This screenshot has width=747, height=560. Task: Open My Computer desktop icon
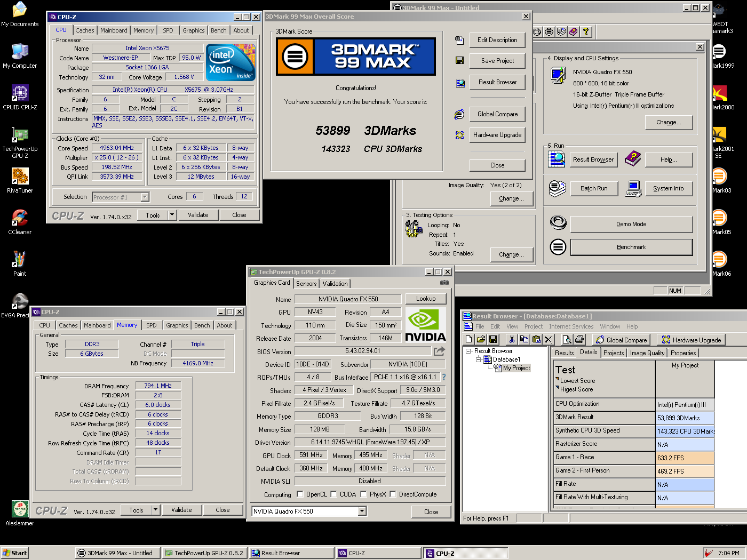pos(20,55)
